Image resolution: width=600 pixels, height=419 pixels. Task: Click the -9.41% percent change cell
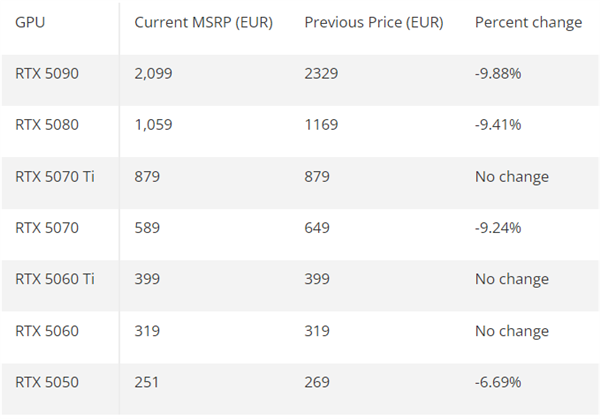(499, 125)
